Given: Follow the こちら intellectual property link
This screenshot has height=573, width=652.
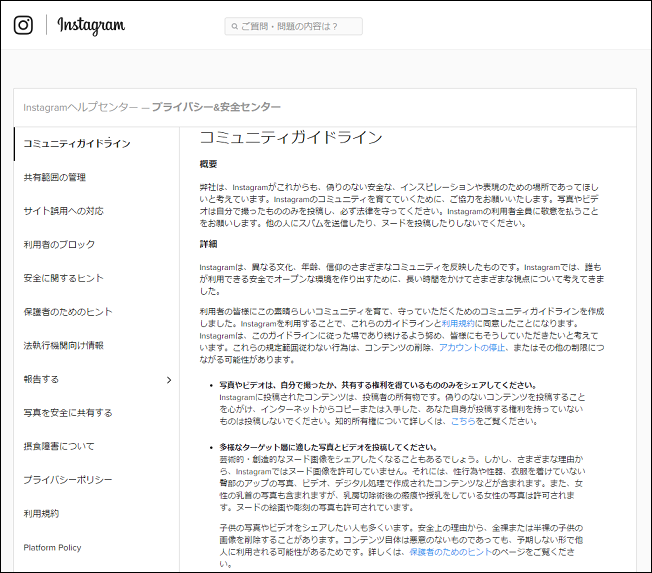Looking at the screenshot, I should pyautogui.click(x=463, y=422).
